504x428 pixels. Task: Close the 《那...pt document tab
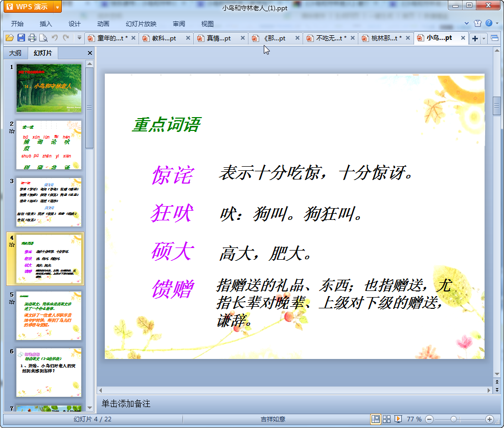[297, 38]
